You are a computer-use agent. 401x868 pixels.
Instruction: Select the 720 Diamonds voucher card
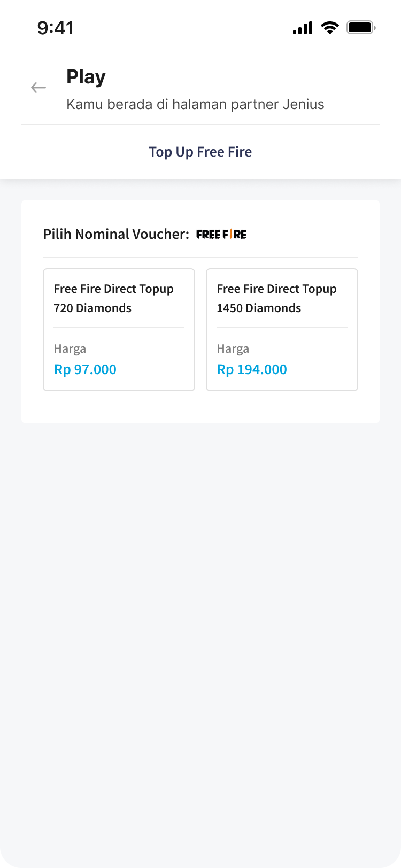click(119, 330)
